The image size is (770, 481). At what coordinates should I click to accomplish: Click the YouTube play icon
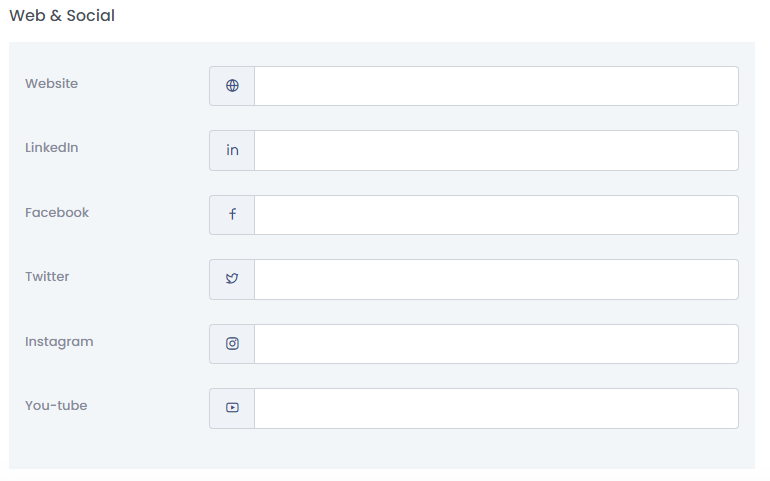[x=232, y=408]
